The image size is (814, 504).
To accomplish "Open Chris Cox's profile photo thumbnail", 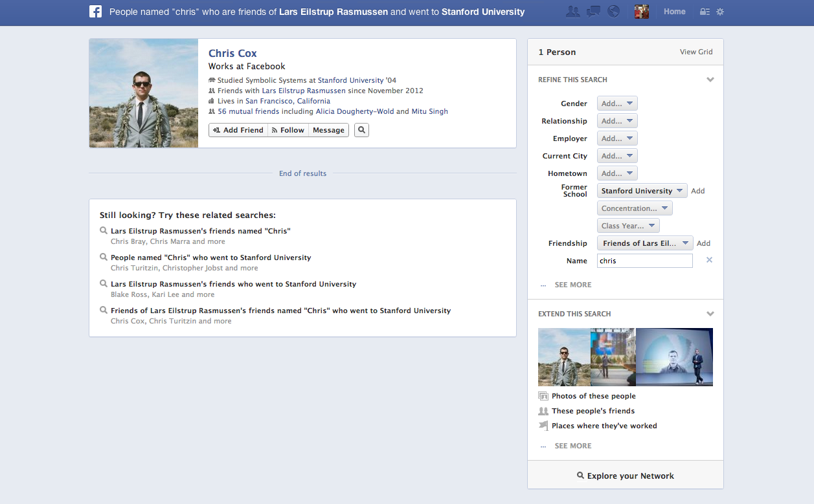I will click(x=144, y=93).
